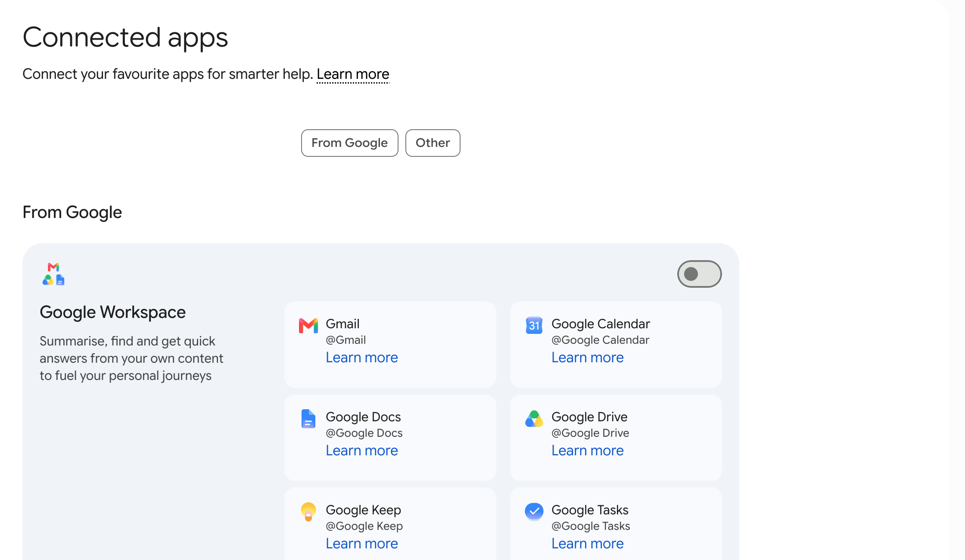Open the Gmail Learn more link
This screenshot has width=965, height=560.
click(x=362, y=358)
